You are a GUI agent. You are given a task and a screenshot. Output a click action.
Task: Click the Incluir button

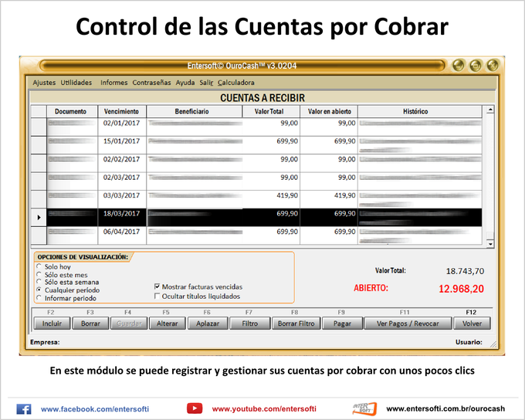pyautogui.click(x=52, y=323)
